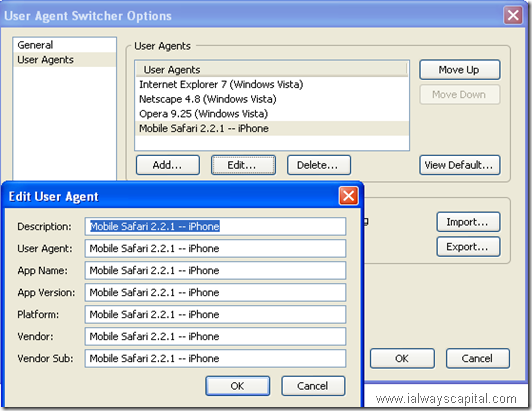Click the Move Up button
The image size is (532, 411).
(x=459, y=70)
